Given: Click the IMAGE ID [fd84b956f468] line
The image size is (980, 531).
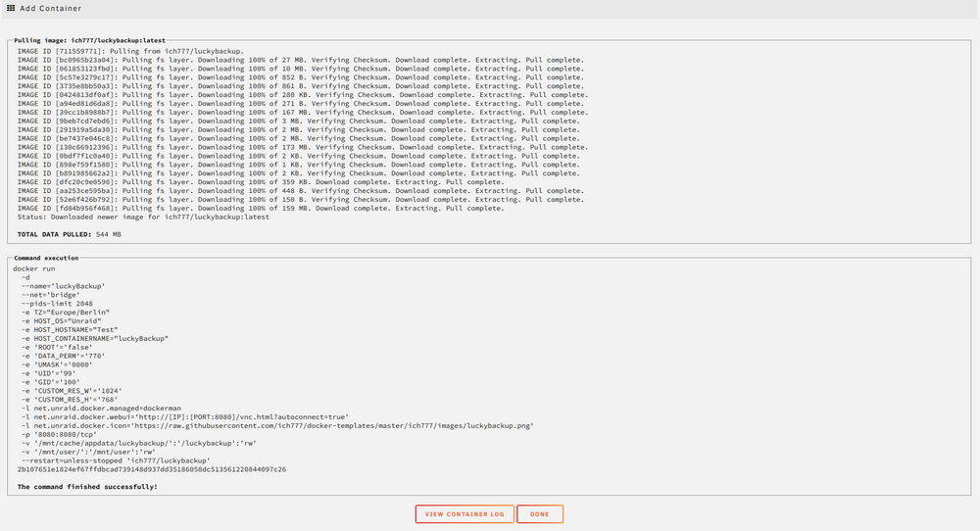Looking at the screenshot, I should click(261, 209).
